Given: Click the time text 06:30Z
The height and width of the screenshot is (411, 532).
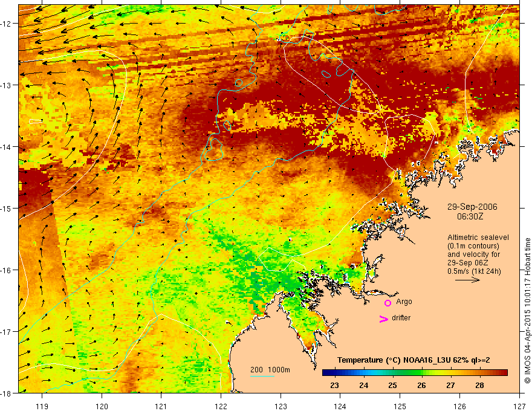Looking at the screenshot, I should pyautogui.click(x=470, y=216).
